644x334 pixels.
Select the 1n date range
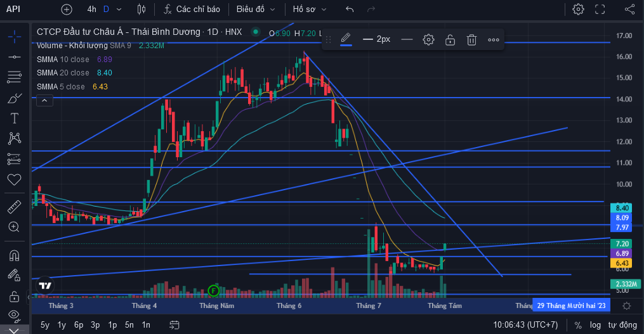146,325
